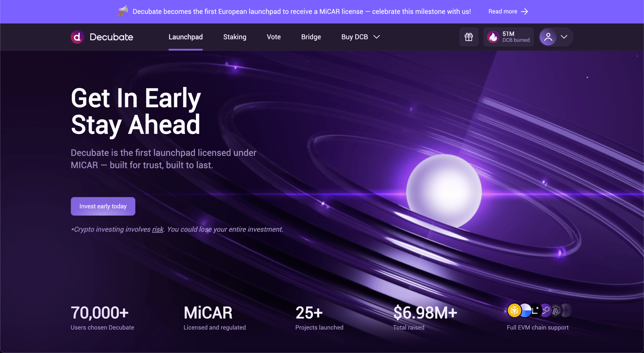The height and width of the screenshot is (353, 644).
Task: Click Read more in the banner
Action: pos(503,12)
